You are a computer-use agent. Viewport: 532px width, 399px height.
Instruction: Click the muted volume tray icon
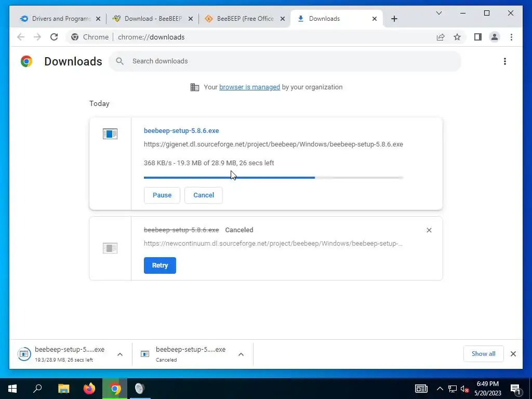pyautogui.click(x=465, y=389)
